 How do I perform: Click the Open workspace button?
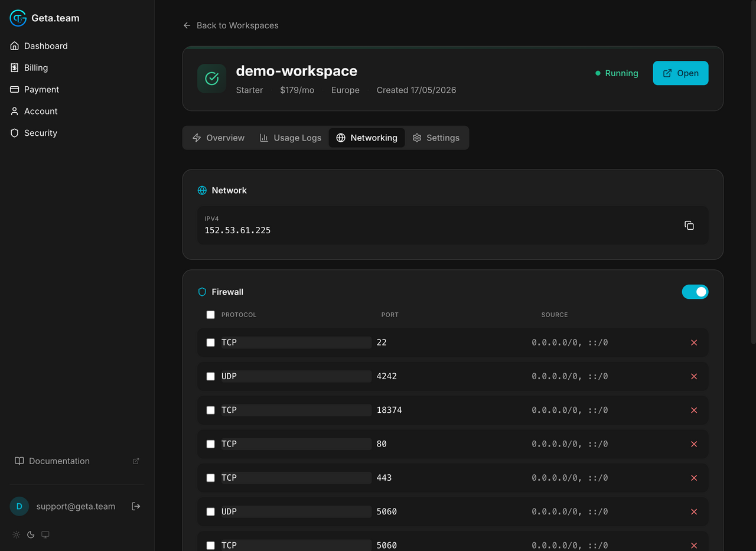(x=680, y=73)
